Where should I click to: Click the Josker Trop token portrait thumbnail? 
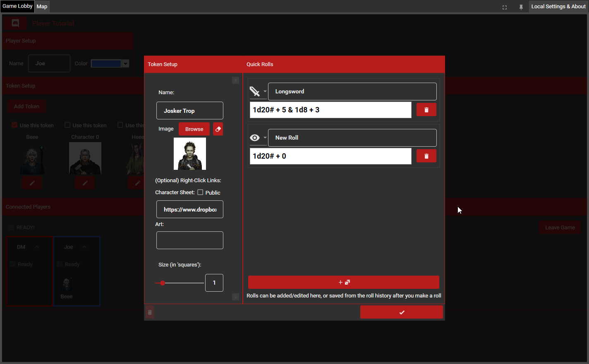[x=190, y=154]
